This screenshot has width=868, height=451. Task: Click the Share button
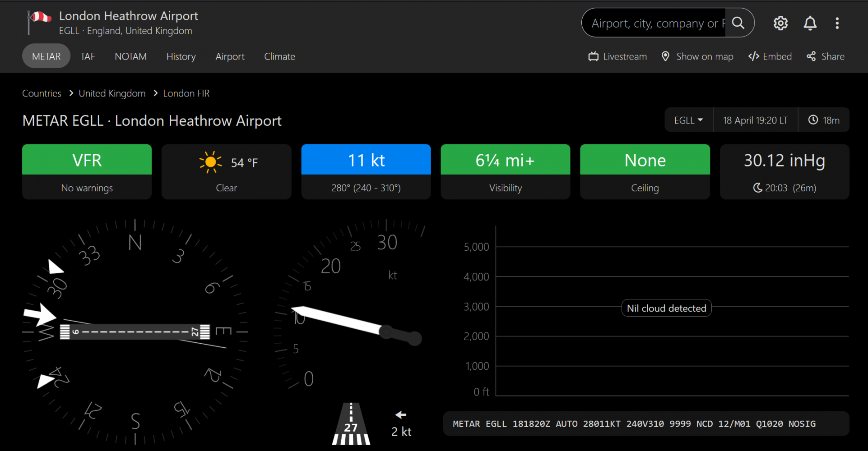tap(826, 56)
